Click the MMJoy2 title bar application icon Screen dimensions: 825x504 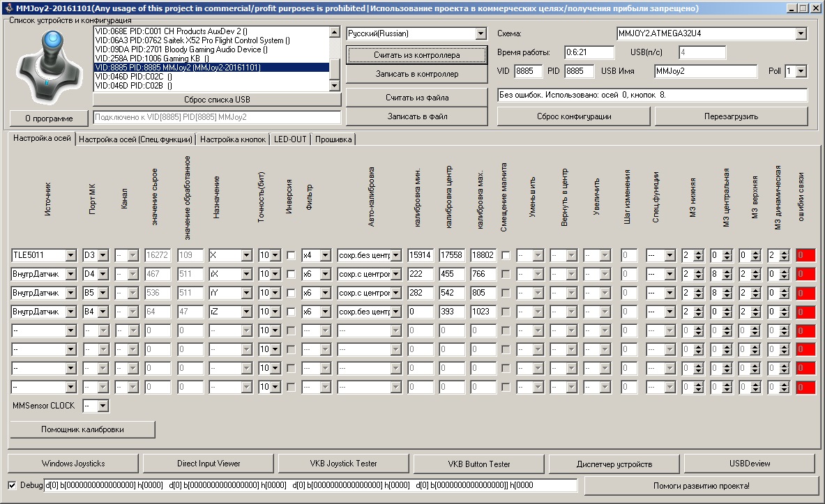tap(8, 8)
